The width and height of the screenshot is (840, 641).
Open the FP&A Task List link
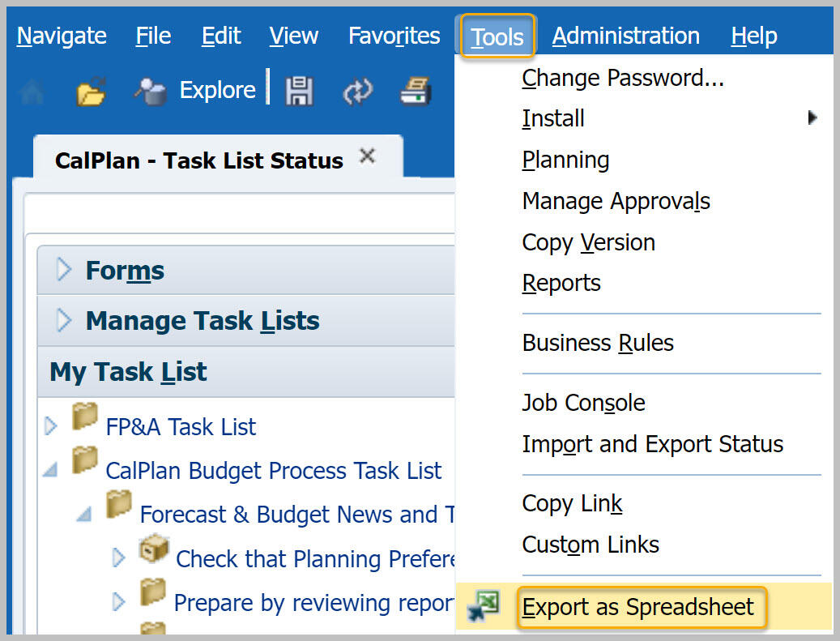[181, 427]
